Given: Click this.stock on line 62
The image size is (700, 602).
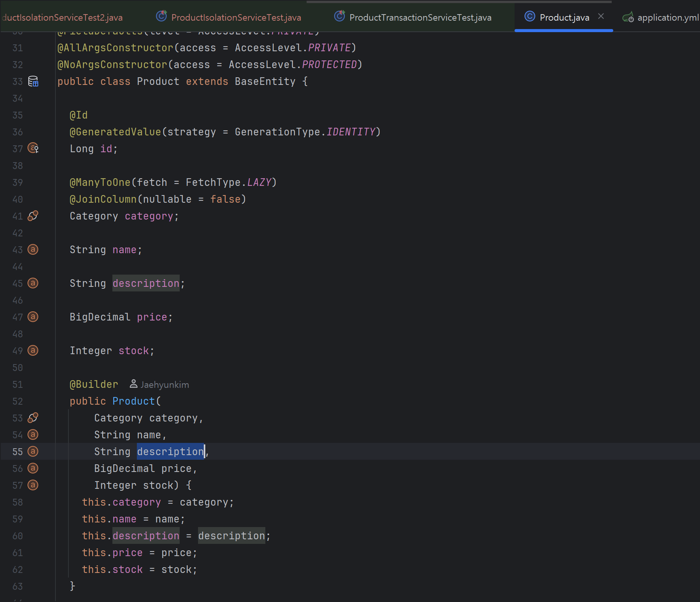Looking at the screenshot, I should pyautogui.click(x=112, y=569).
